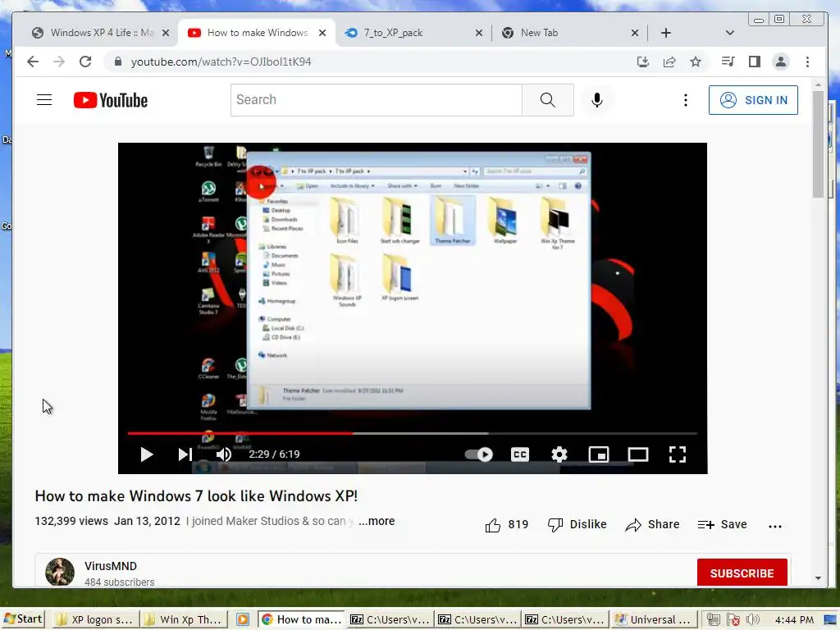Open the media control icon in Chrome toolbar
Image resolution: width=840 pixels, height=630 pixels.
click(728, 62)
